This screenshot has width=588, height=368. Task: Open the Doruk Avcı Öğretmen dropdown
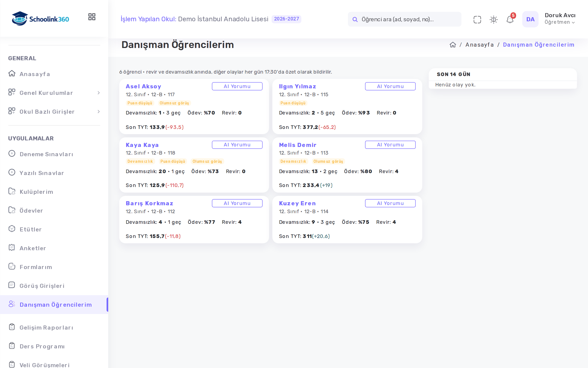coord(560,19)
